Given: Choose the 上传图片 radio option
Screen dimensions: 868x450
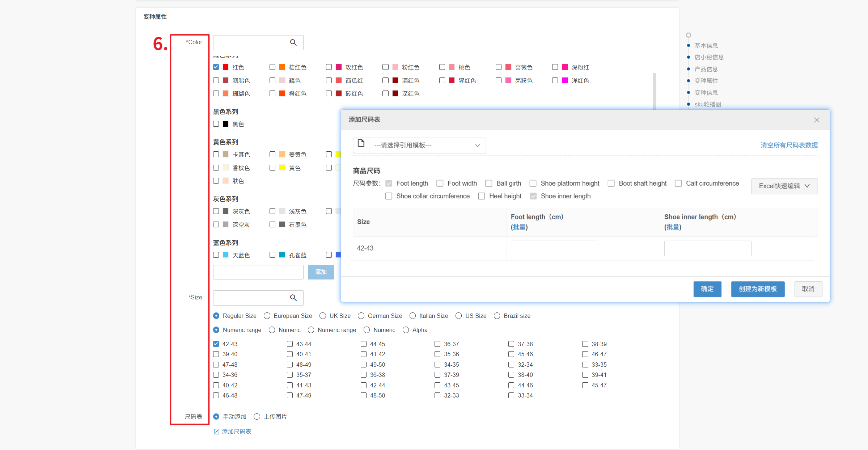Looking at the screenshot, I should (x=257, y=417).
